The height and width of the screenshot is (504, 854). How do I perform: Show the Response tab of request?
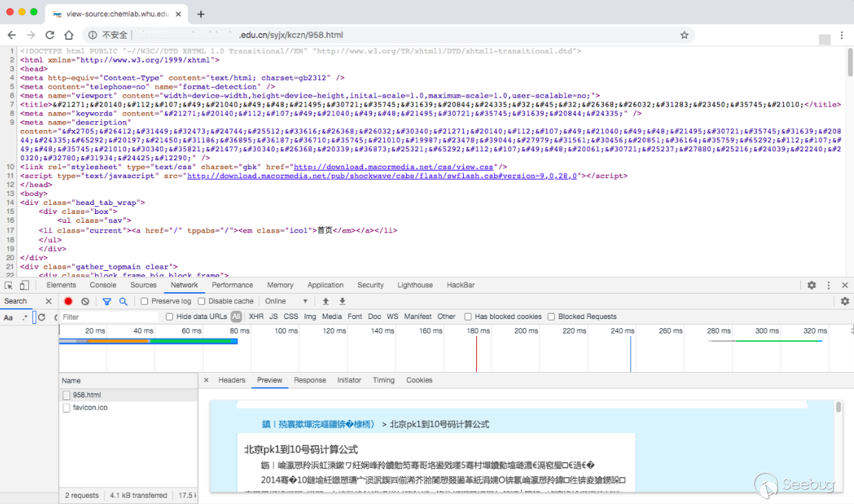[x=310, y=380]
